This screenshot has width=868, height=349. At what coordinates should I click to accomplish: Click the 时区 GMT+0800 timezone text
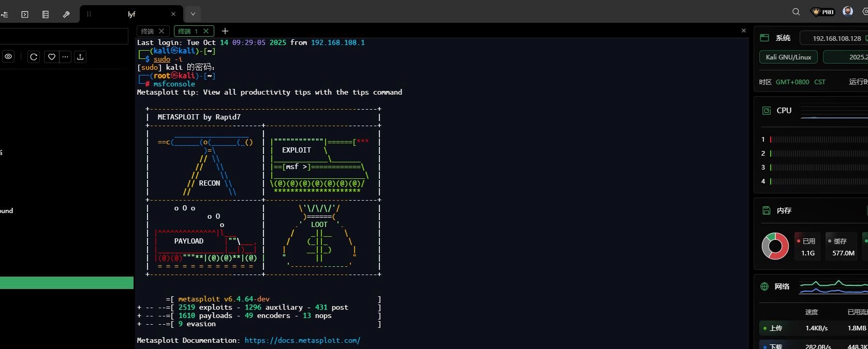792,82
